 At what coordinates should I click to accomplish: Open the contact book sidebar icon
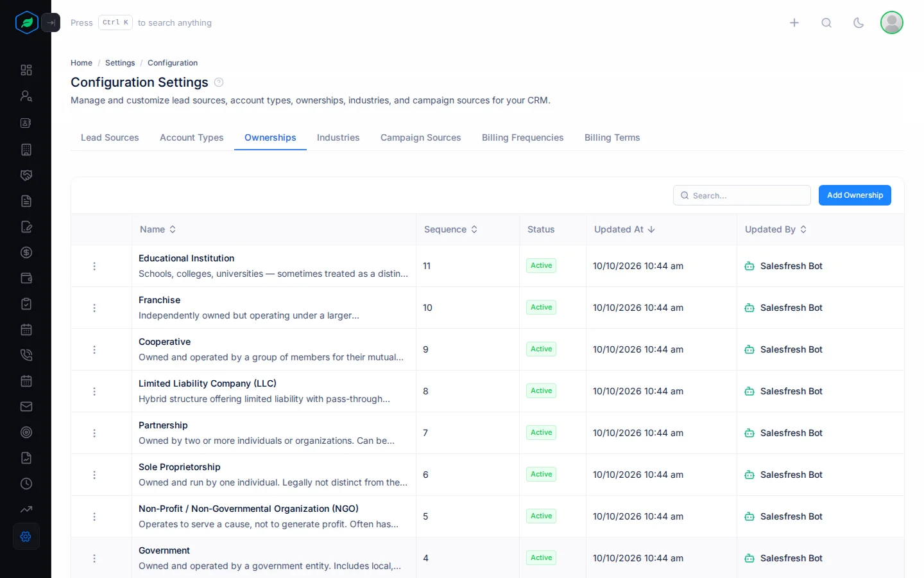(26, 123)
